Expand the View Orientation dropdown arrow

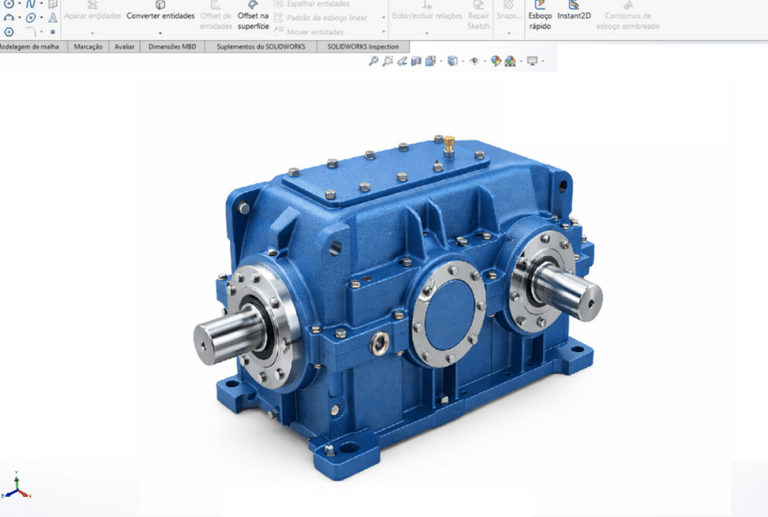[x=441, y=61]
